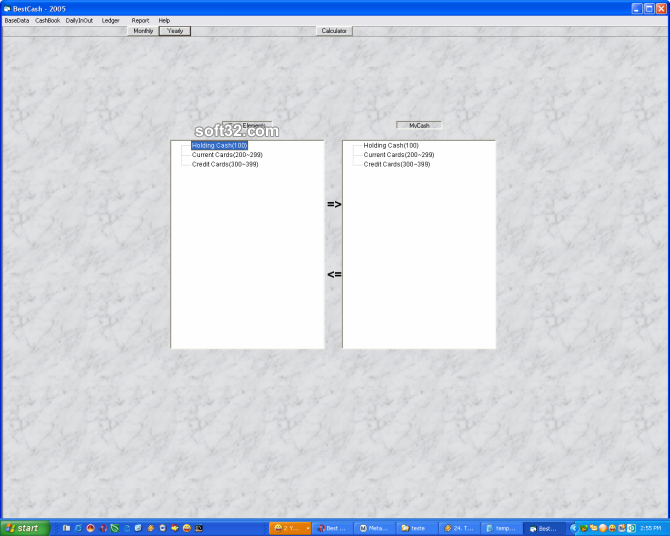The height and width of the screenshot is (536, 670).
Task: Click the yellow smiley quick launch icon
Action: pyautogui.click(x=187, y=528)
